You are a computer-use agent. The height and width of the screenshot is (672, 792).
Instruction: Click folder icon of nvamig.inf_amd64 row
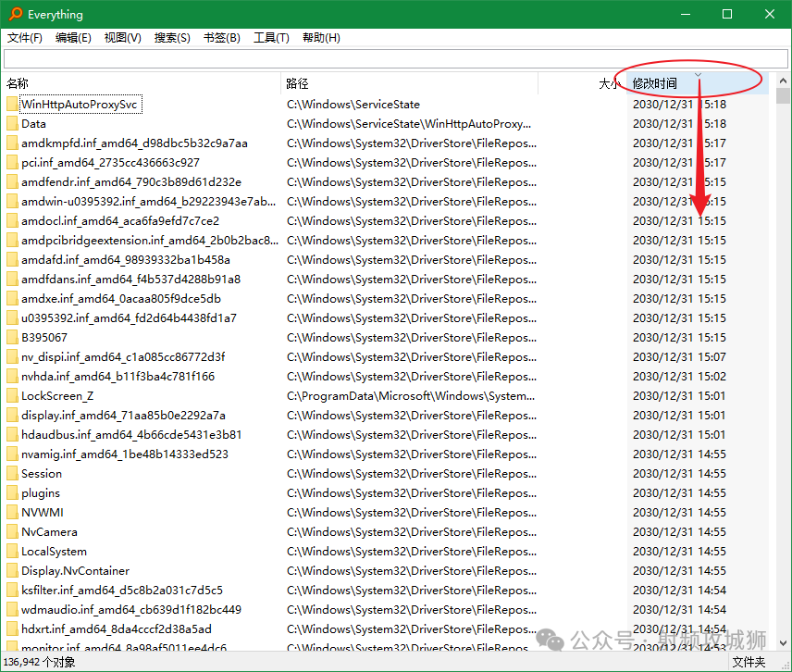(x=13, y=454)
